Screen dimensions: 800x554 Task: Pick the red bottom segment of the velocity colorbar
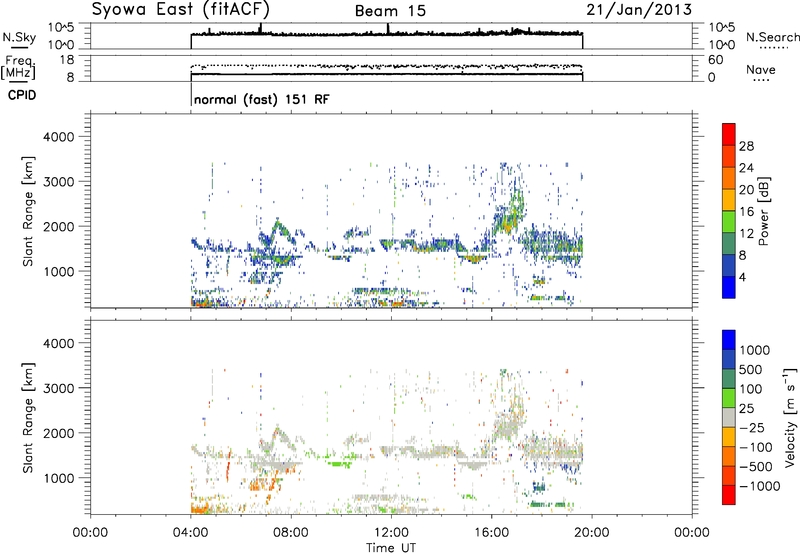pyautogui.click(x=729, y=495)
